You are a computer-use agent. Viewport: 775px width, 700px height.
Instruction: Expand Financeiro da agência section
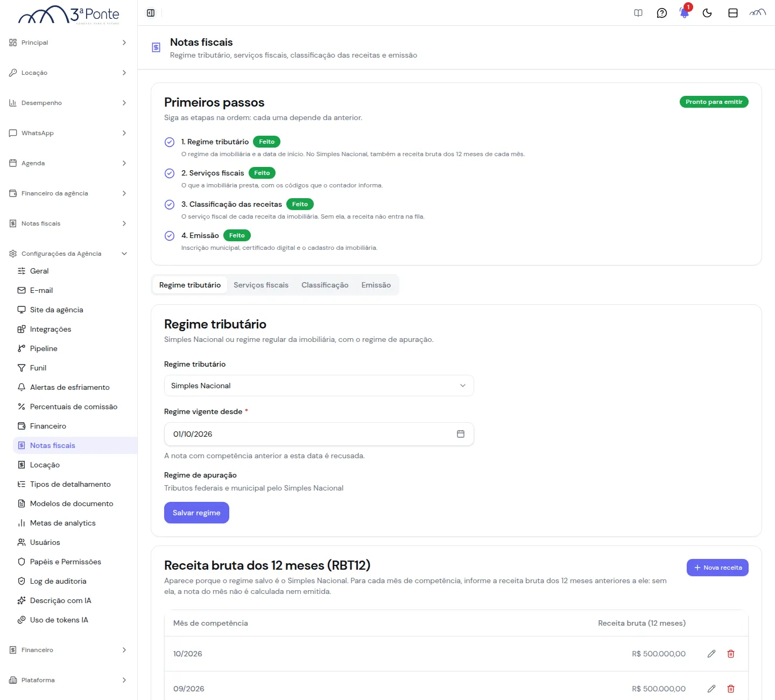point(68,193)
